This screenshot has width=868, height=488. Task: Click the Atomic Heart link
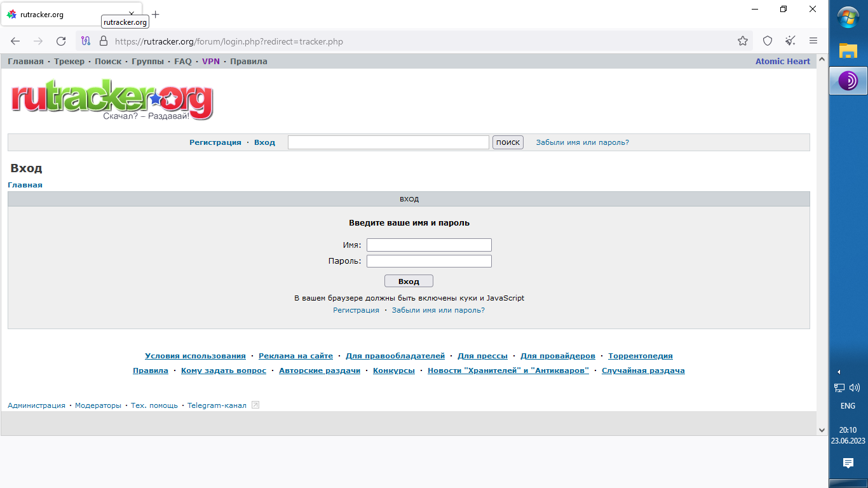click(x=783, y=62)
